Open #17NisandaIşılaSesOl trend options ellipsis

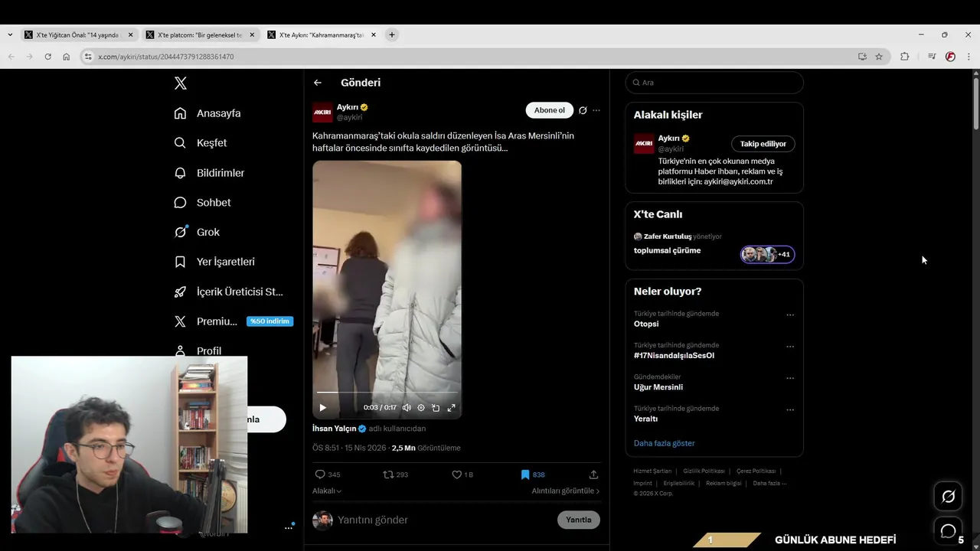click(790, 347)
